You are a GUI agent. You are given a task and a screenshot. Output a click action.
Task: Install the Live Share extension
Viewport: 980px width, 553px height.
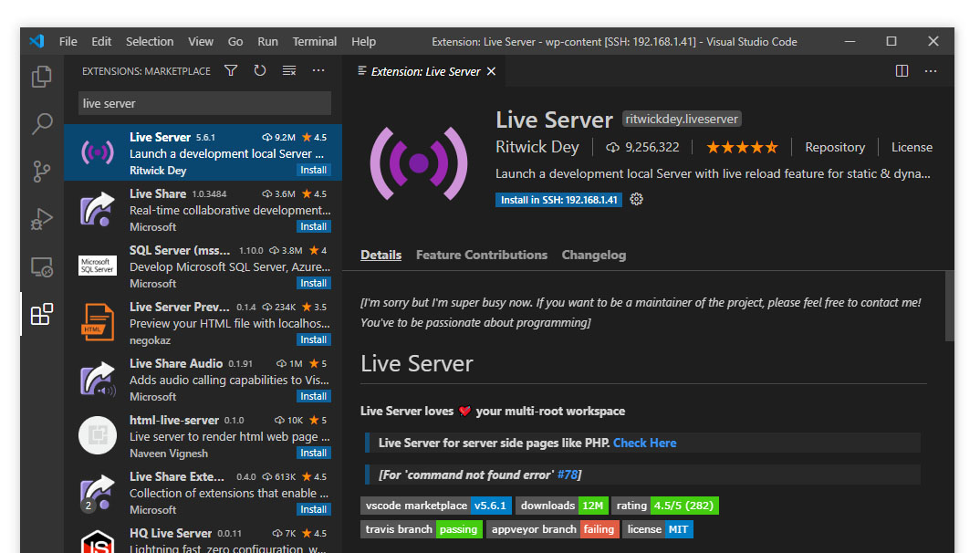(x=313, y=227)
